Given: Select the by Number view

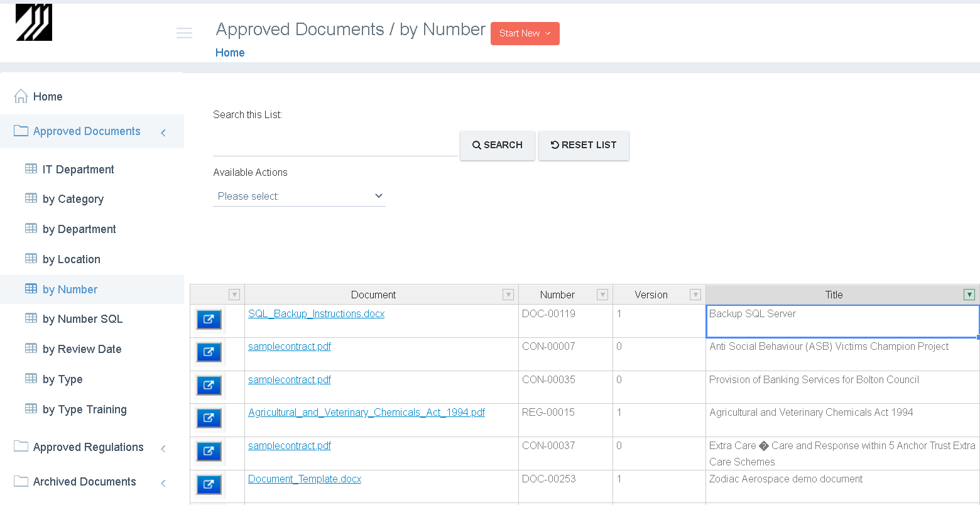Looking at the screenshot, I should pyautogui.click(x=70, y=290).
